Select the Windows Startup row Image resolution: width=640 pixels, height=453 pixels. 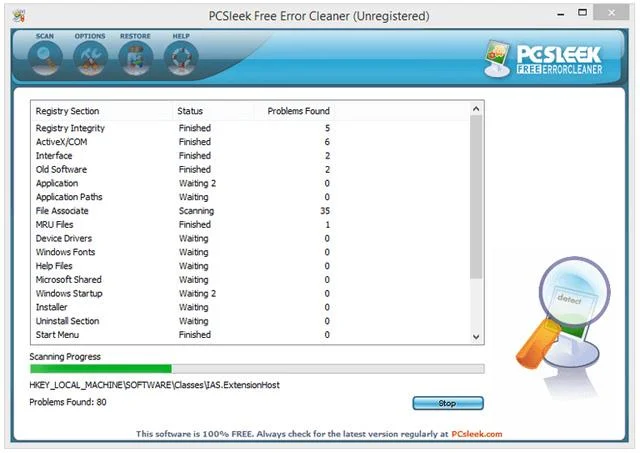(250, 293)
